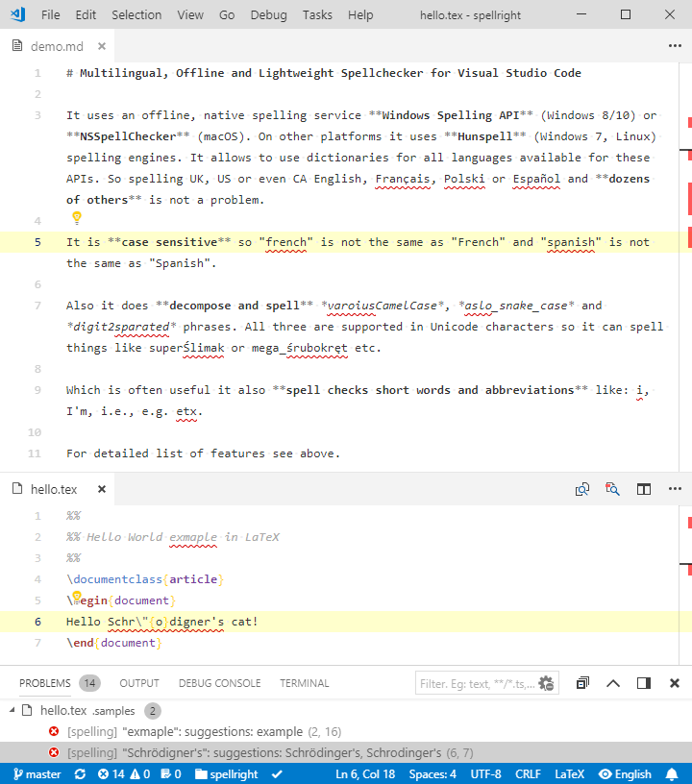Click the demo.md overview ruler scrollbar
This screenshot has width=692, height=784.
coord(685,267)
